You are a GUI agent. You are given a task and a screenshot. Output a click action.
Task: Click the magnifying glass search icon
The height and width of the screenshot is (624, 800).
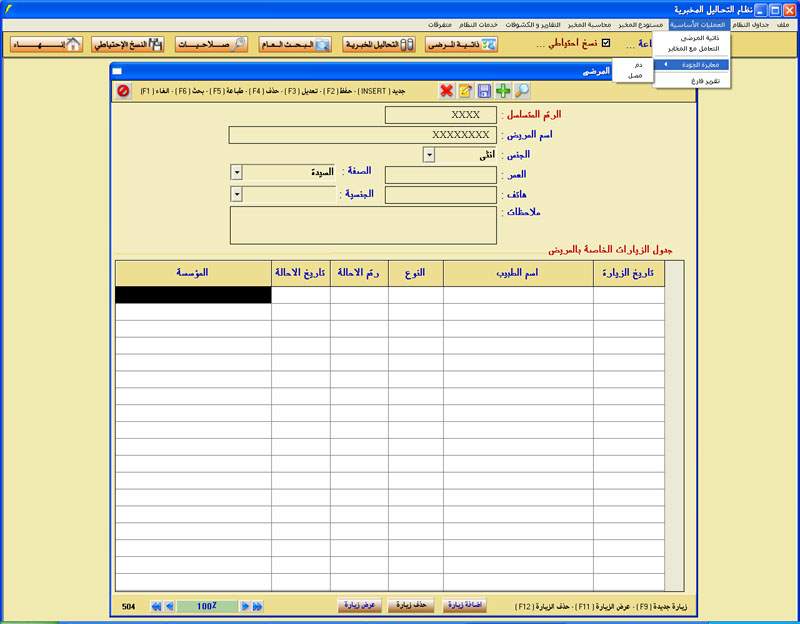click(x=521, y=91)
